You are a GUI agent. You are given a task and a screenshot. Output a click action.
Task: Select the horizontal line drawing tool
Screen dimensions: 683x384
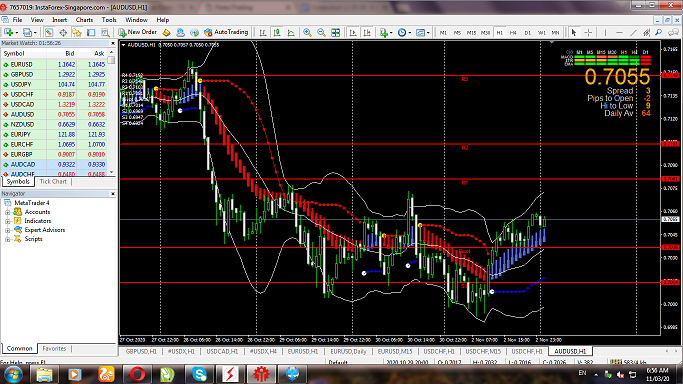(619, 33)
